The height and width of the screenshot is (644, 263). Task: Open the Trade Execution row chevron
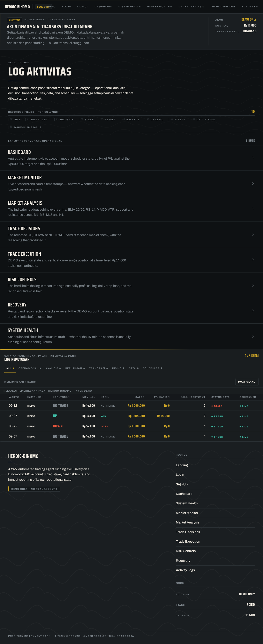coord(253,260)
